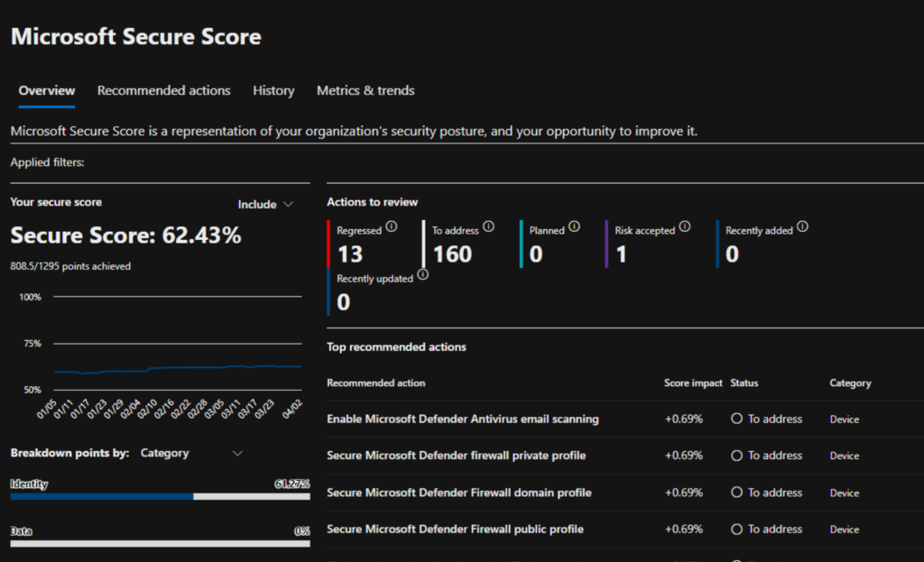Open the Overview tab

tap(47, 91)
